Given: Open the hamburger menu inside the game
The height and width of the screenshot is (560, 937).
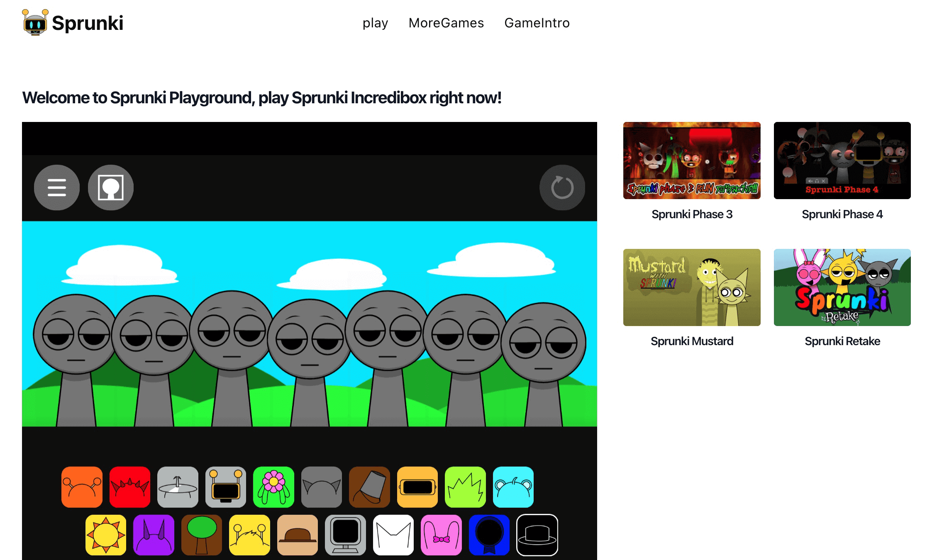Looking at the screenshot, I should click(x=56, y=187).
